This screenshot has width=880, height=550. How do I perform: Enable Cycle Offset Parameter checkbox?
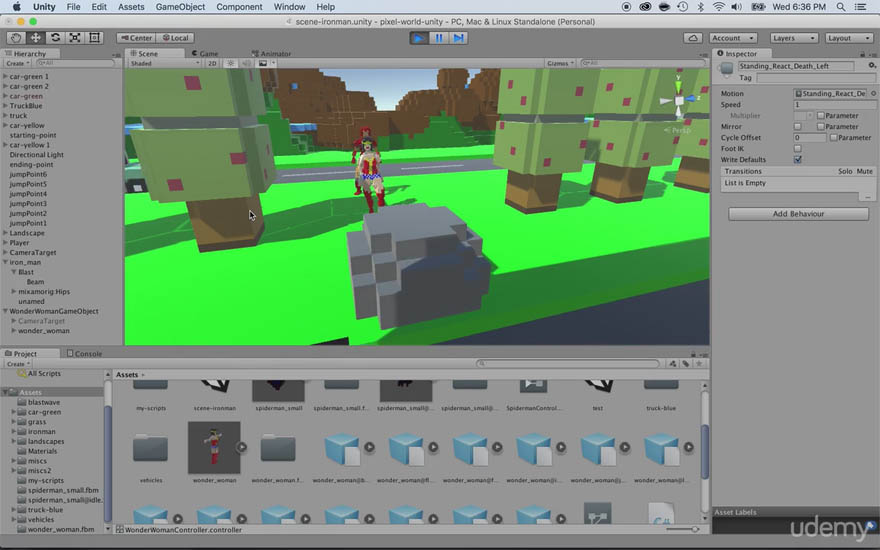point(833,138)
